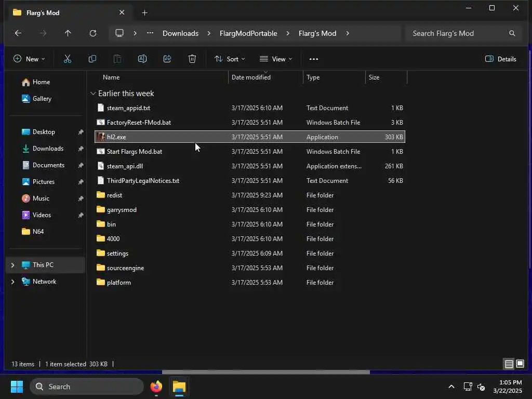The image size is (532, 399).
Task: Open Firefox from the taskbar
Action: pyautogui.click(x=156, y=387)
